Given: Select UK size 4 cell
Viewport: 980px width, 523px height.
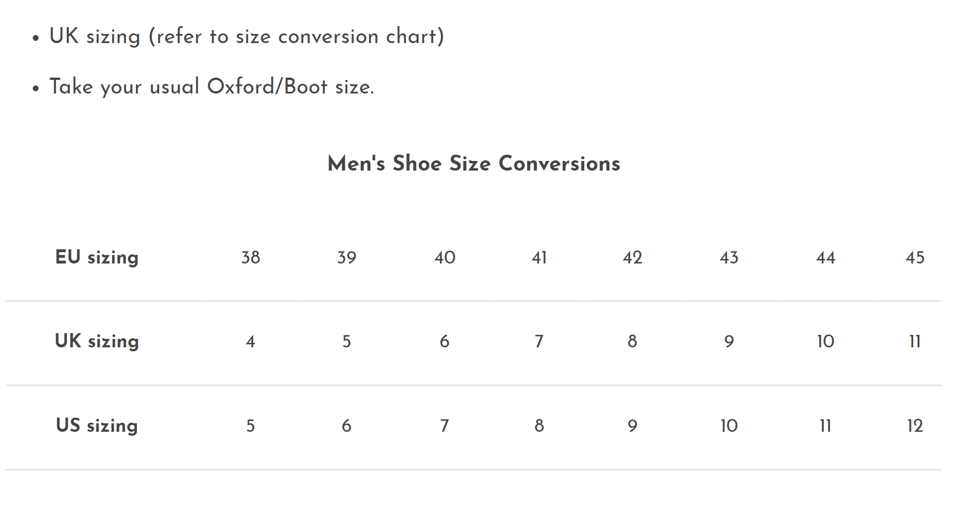Looking at the screenshot, I should tap(250, 342).
